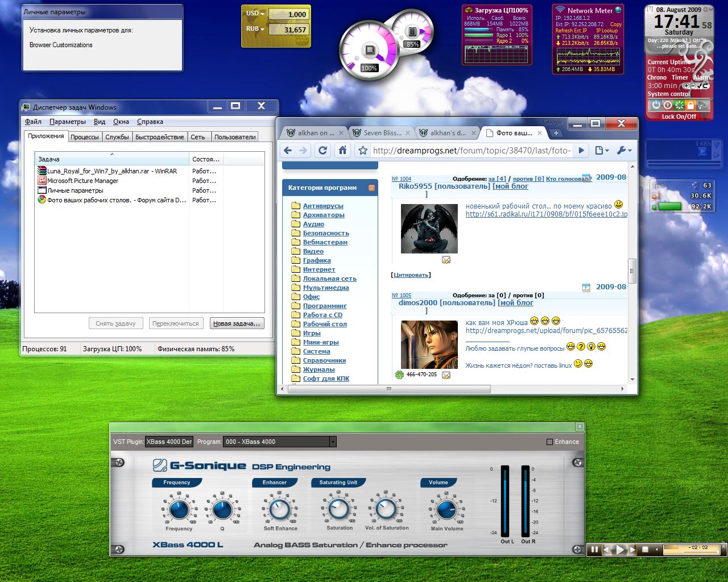The height and width of the screenshot is (582, 728).
Task: Switch to Быстродействие tab in Task Manager
Action: point(160,137)
